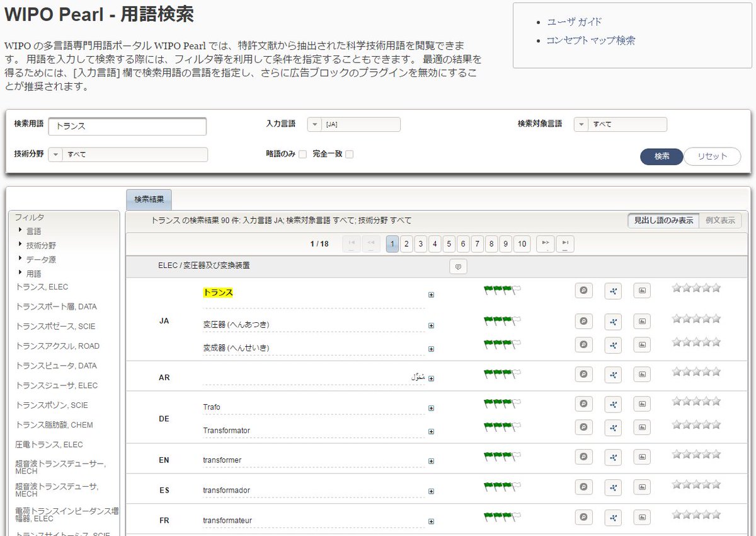Expand the データ源 filter section
Screen dimensions: 756x536
pos(41,259)
